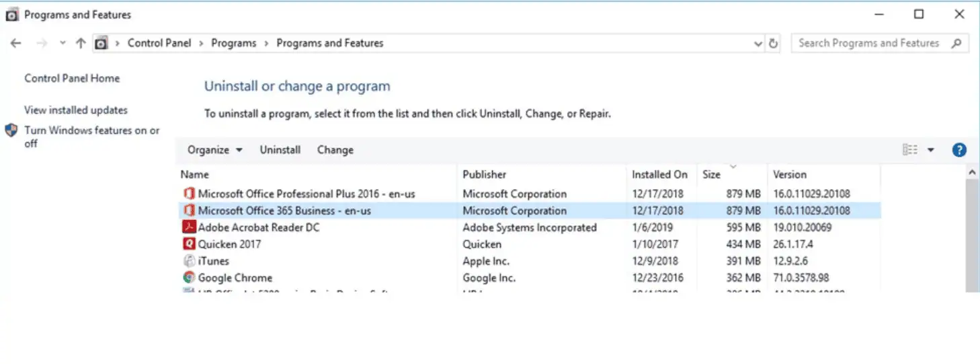This screenshot has height=364, width=980.
Task: Expand the view options dropdown arrow
Action: [x=931, y=150]
